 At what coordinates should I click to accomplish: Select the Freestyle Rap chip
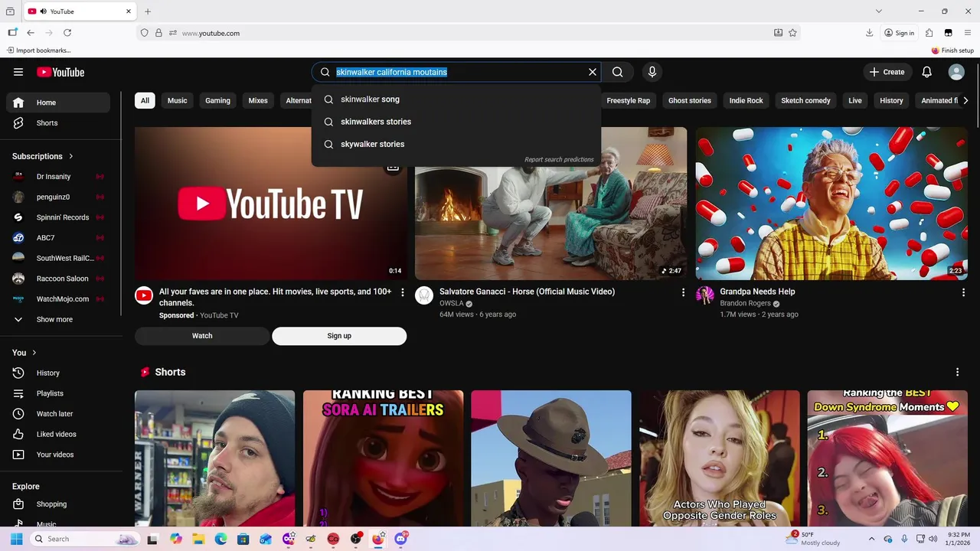coord(629,100)
